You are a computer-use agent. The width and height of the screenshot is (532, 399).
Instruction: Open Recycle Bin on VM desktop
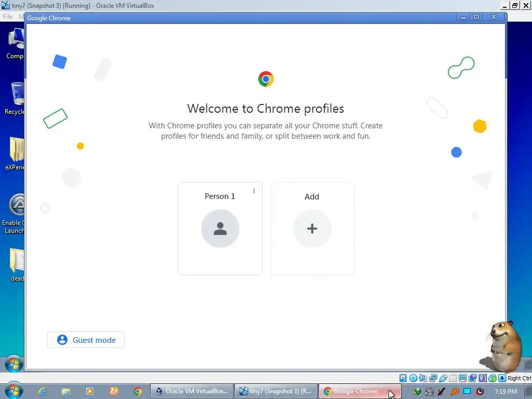pyautogui.click(x=15, y=98)
